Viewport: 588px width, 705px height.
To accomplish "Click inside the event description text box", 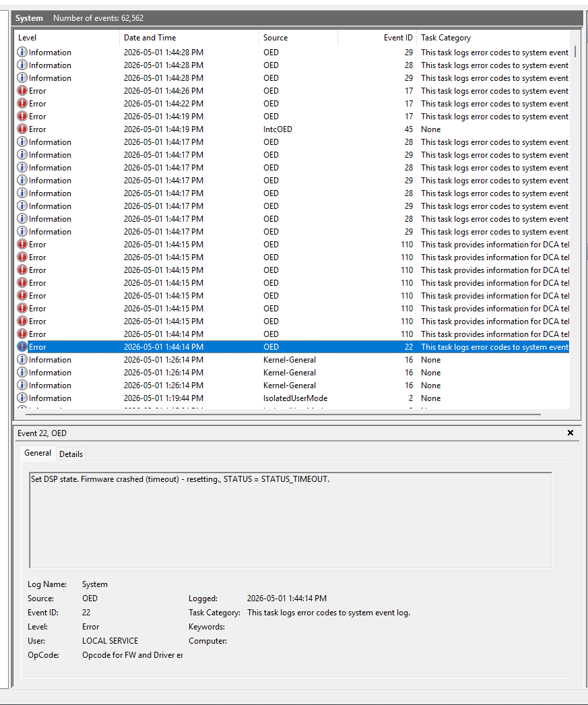I will tap(290, 520).
